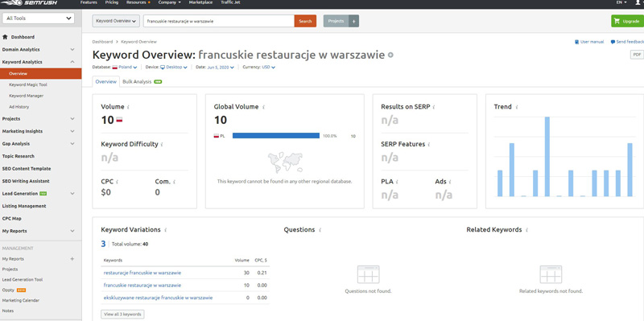Open Listing Management

[x=24, y=206]
